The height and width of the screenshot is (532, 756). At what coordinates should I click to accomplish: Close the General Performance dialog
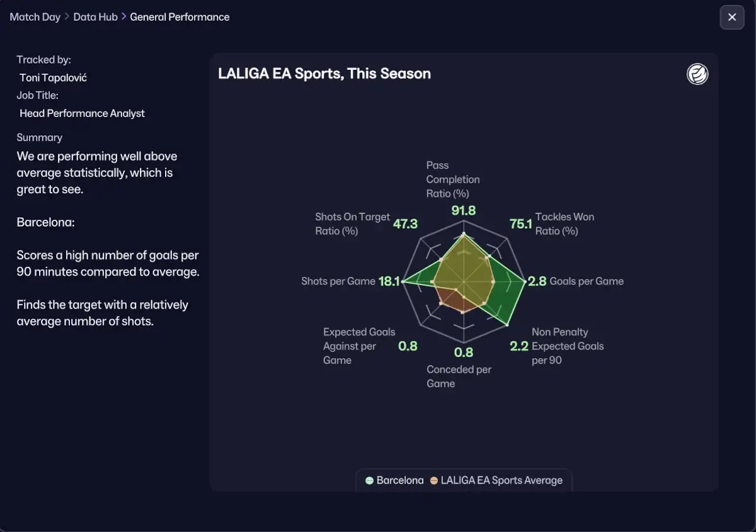[731, 17]
